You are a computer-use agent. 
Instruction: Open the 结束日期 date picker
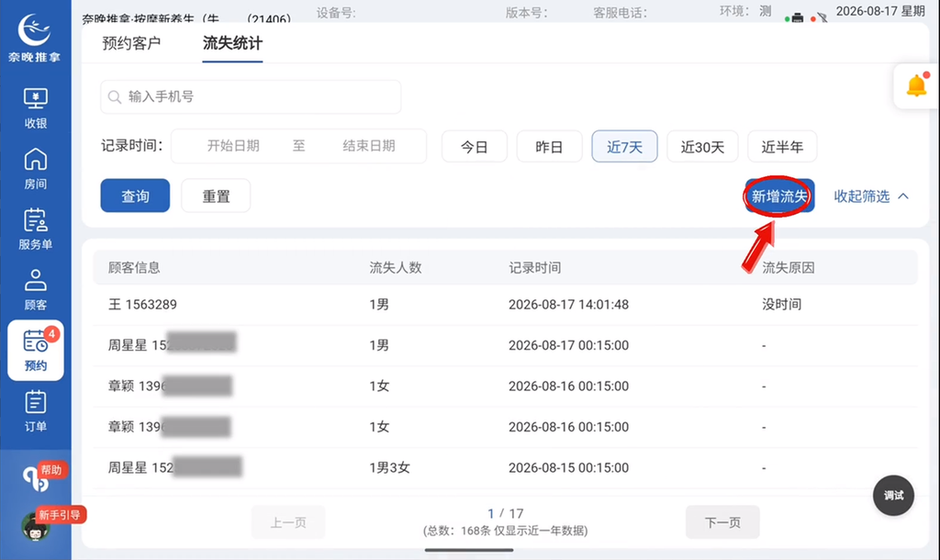tap(369, 146)
